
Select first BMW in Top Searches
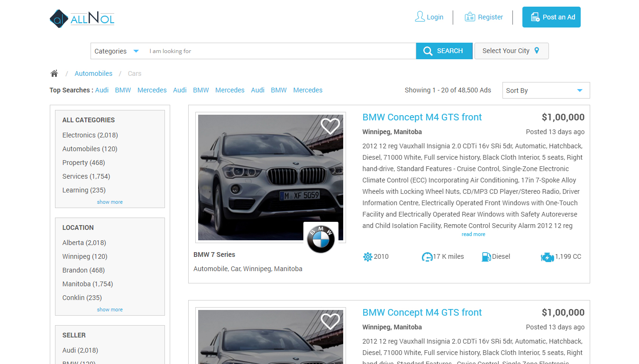(x=123, y=90)
